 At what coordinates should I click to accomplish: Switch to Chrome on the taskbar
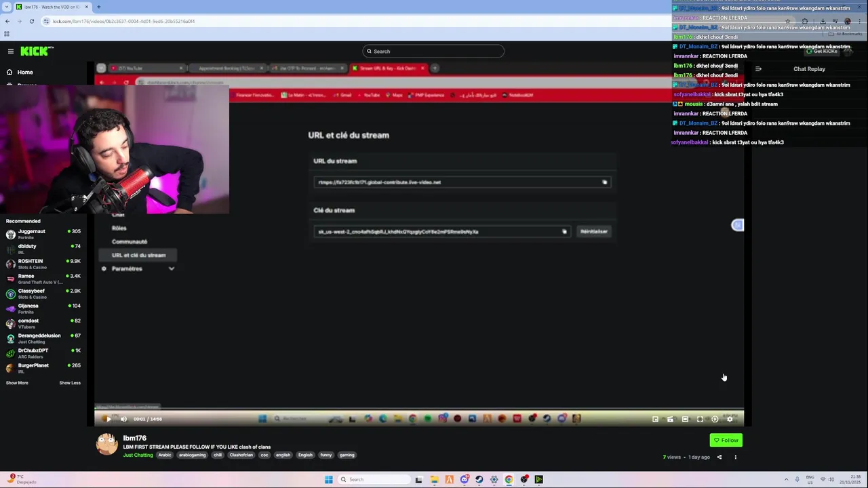[509, 479]
